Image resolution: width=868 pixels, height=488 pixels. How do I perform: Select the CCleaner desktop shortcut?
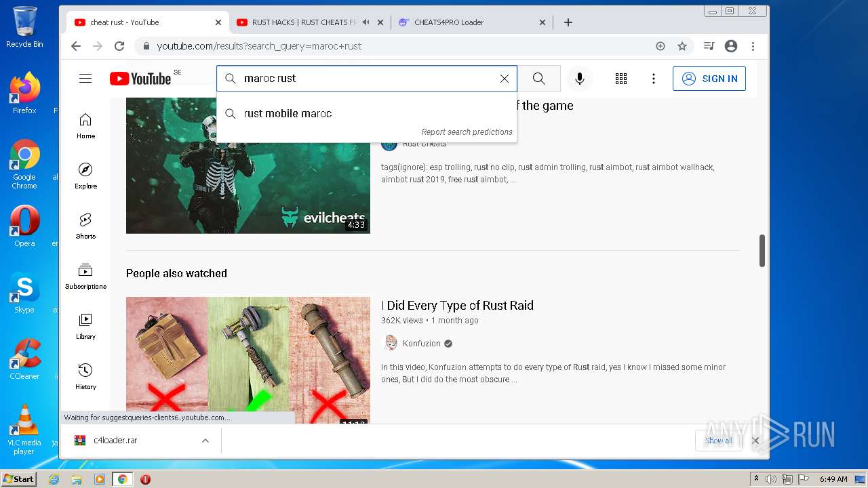point(24,359)
